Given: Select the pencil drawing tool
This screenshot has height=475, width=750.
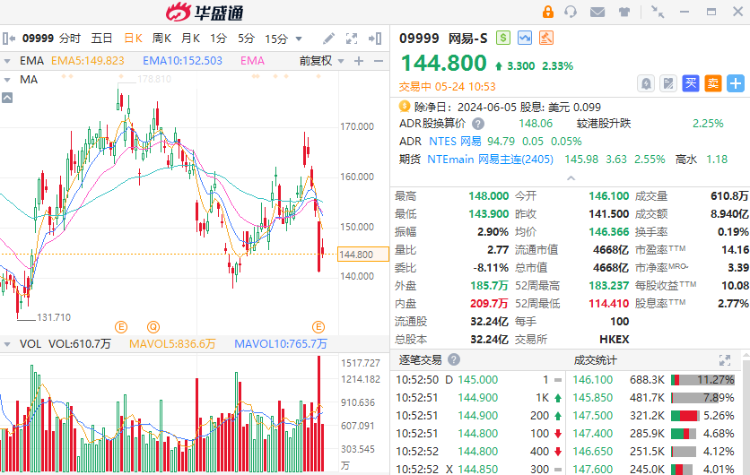Looking at the screenshot, I should point(329,38).
